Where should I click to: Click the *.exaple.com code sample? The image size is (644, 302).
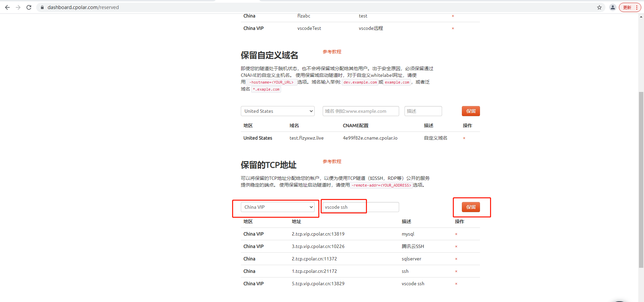(266, 89)
